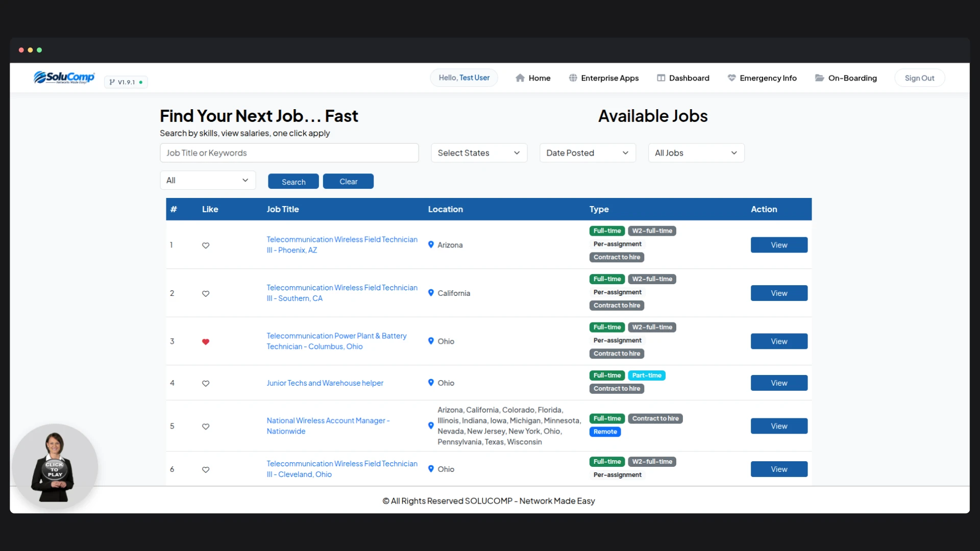Image resolution: width=980 pixels, height=551 pixels.
Task: Click the Dashboard panel icon
Action: (x=661, y=78)
